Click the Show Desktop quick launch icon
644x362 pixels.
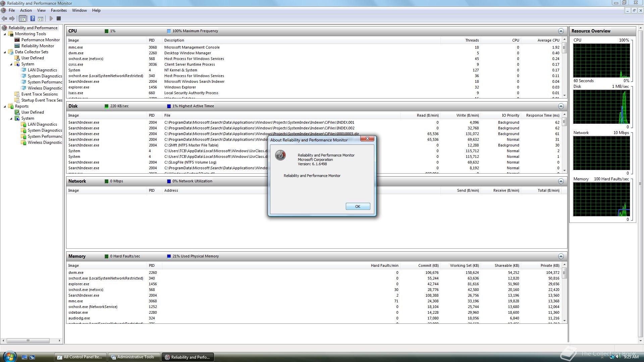click(x=24, y=357)
